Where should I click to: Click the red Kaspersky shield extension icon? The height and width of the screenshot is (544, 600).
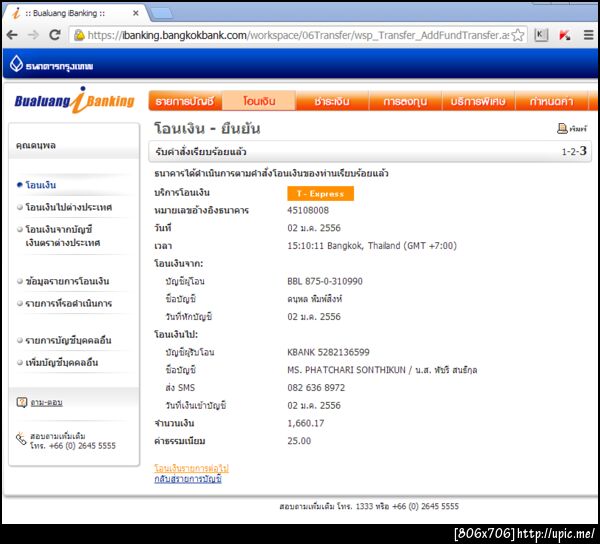coord(565,35)
